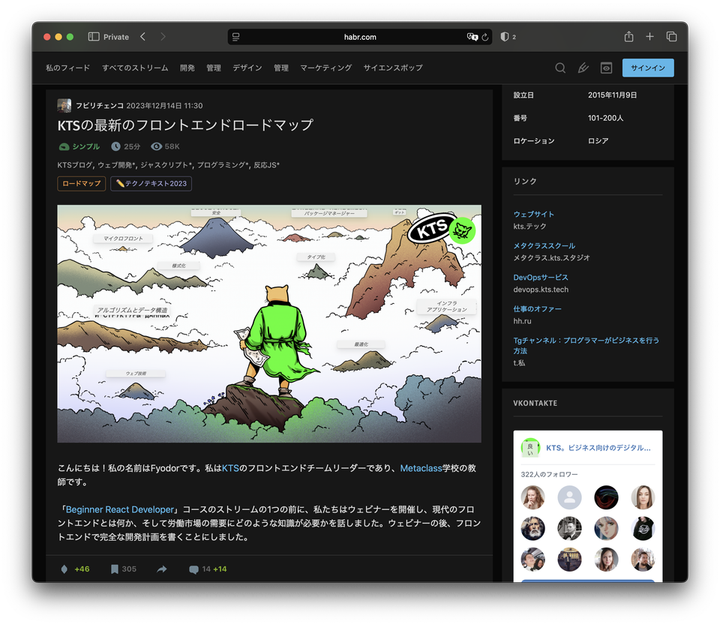Share the article via arrow icon
Viewport: 720px width, 625px height.
162,569
